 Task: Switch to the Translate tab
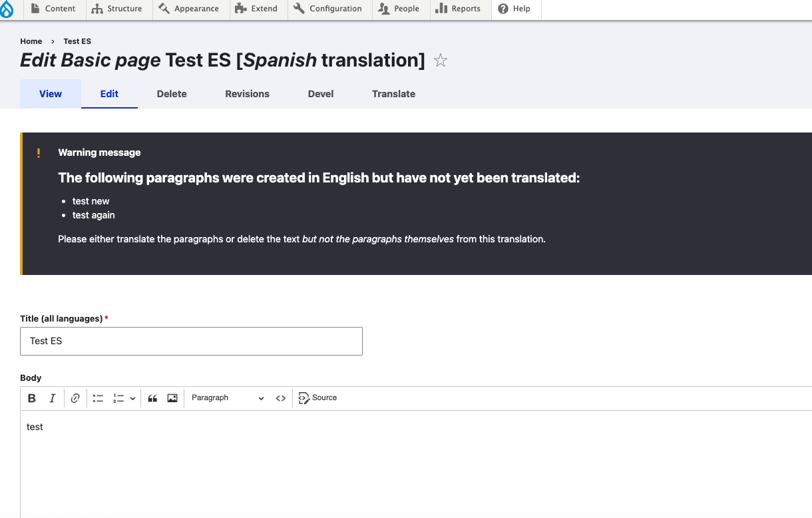click(x=393, y=94)
